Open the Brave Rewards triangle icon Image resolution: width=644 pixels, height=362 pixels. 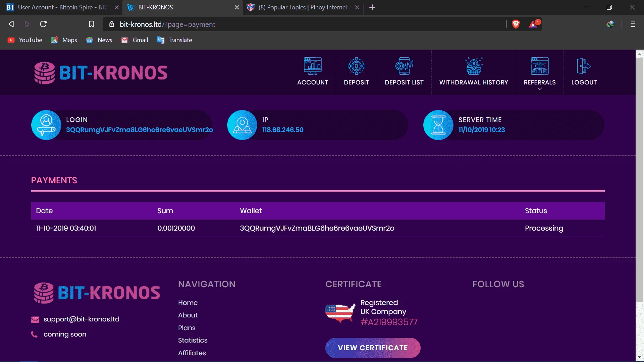tap(533, 24)
